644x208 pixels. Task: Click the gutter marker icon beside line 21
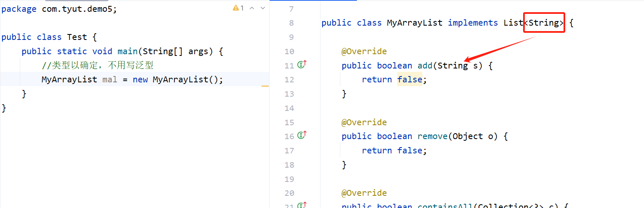[302, 205]
